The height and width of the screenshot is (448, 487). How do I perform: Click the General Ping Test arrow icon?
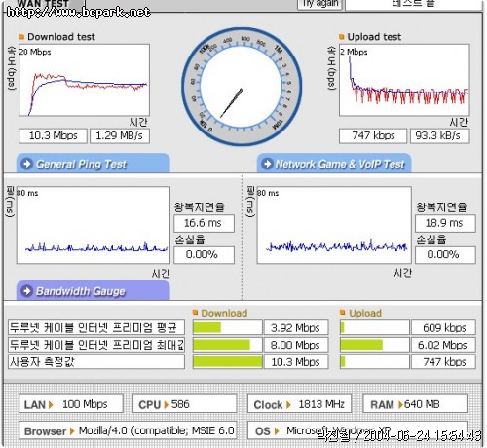(x=26, y=164)
